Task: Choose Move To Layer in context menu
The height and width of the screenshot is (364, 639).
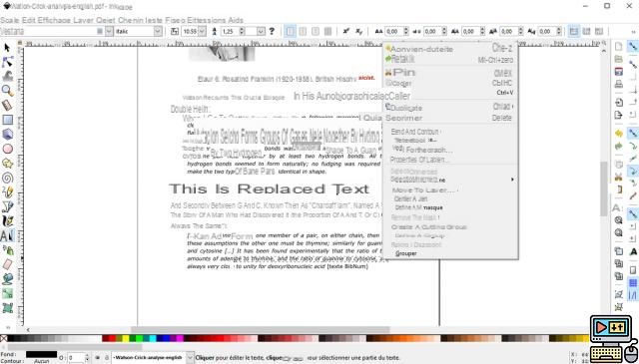Action: (x=450, y=190)
